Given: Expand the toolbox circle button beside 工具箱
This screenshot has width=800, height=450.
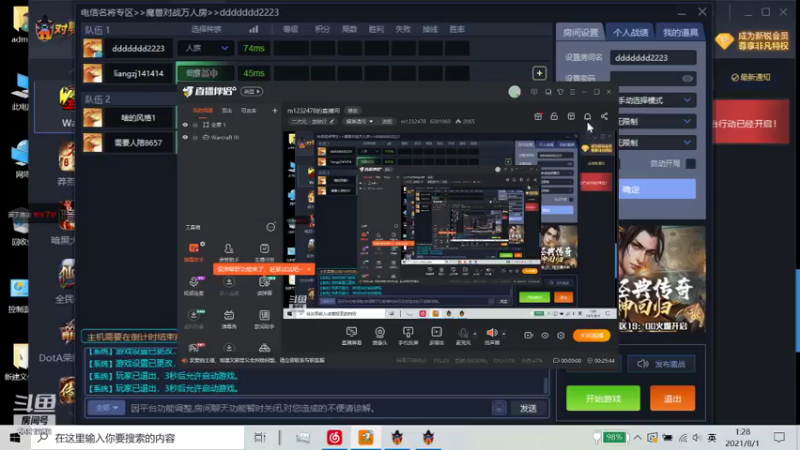Looking at the screenshot, I should (270, 227).
